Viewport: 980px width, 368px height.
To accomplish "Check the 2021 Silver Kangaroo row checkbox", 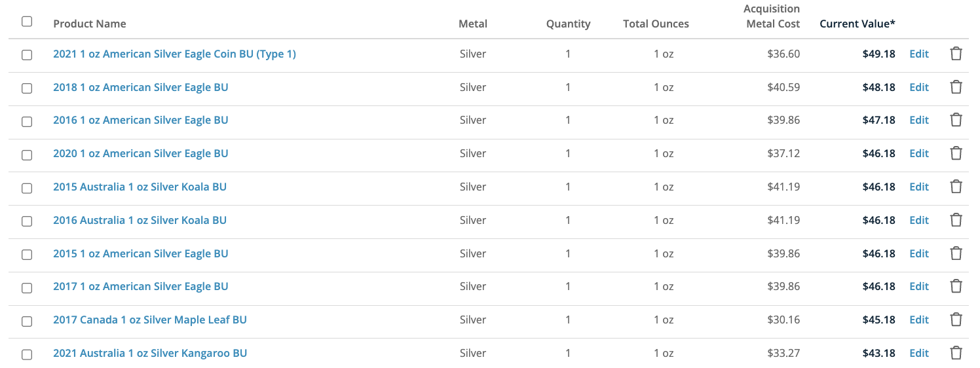I will 27,354.
